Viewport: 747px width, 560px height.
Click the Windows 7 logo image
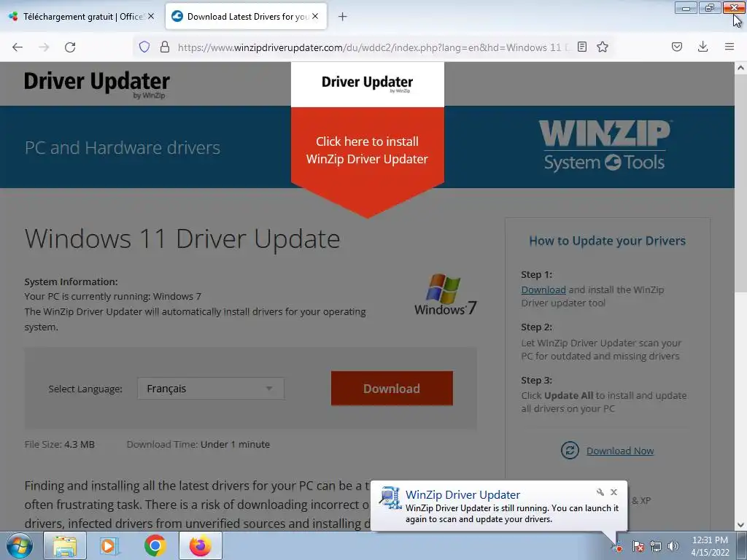pos(445,294)
